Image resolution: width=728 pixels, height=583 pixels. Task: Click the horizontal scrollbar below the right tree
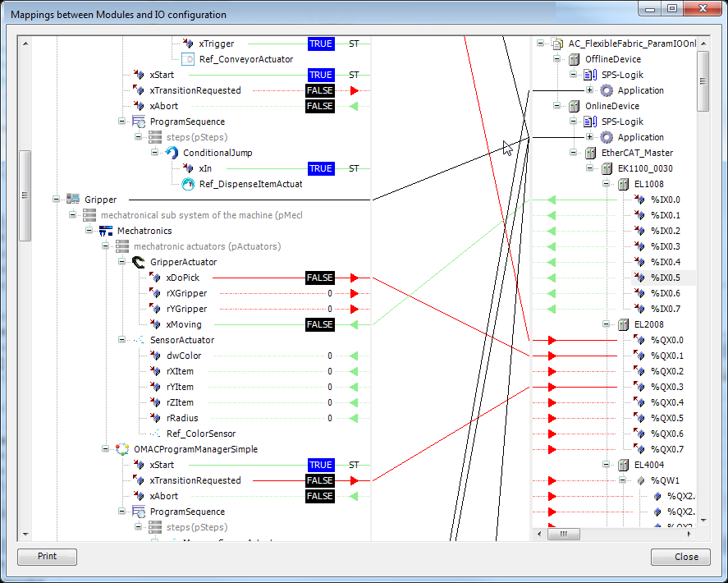pyautogui.click(x=564, y=535)
